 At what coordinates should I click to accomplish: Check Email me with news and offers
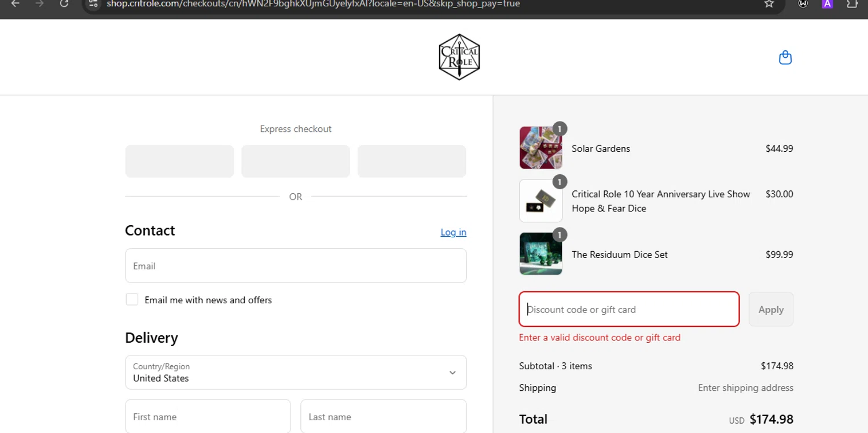(132, 299)
